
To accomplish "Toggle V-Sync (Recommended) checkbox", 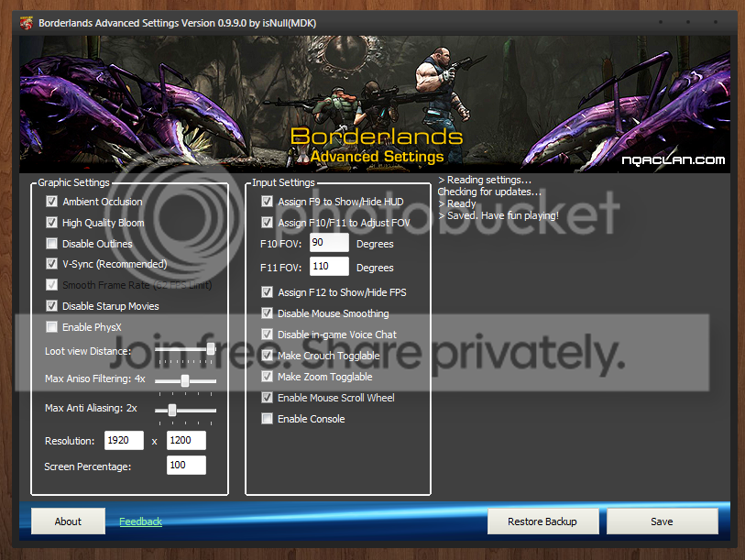I will point(52,264).
